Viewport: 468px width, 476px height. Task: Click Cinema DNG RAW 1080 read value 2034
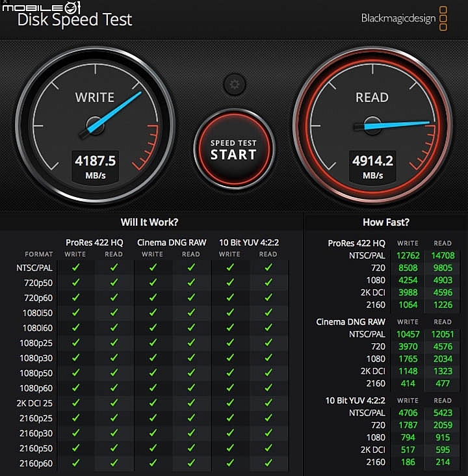[443, 359]
